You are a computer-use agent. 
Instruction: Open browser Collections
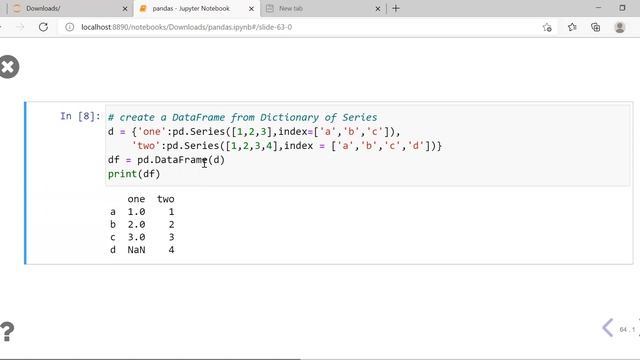click(x=596, y=27)
